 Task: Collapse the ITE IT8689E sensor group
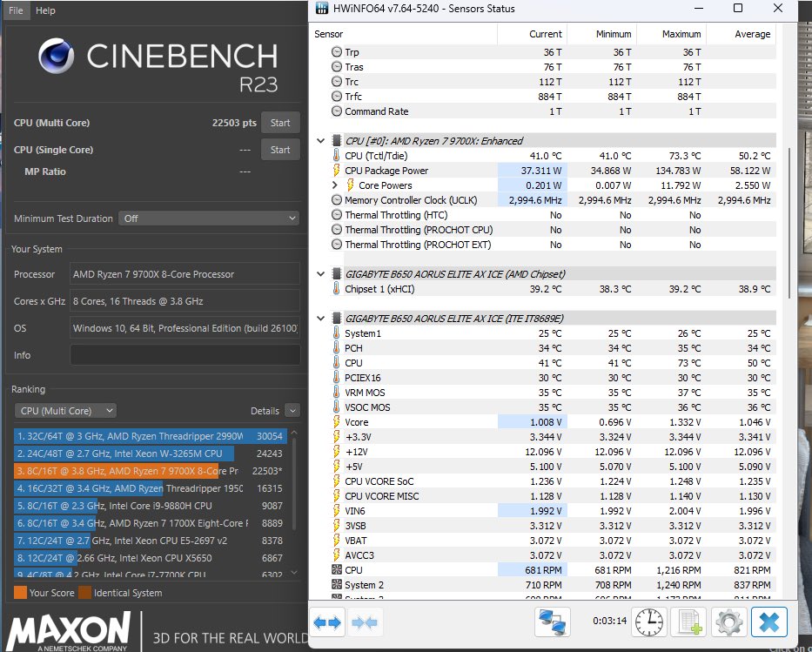[x=320, y=319]
